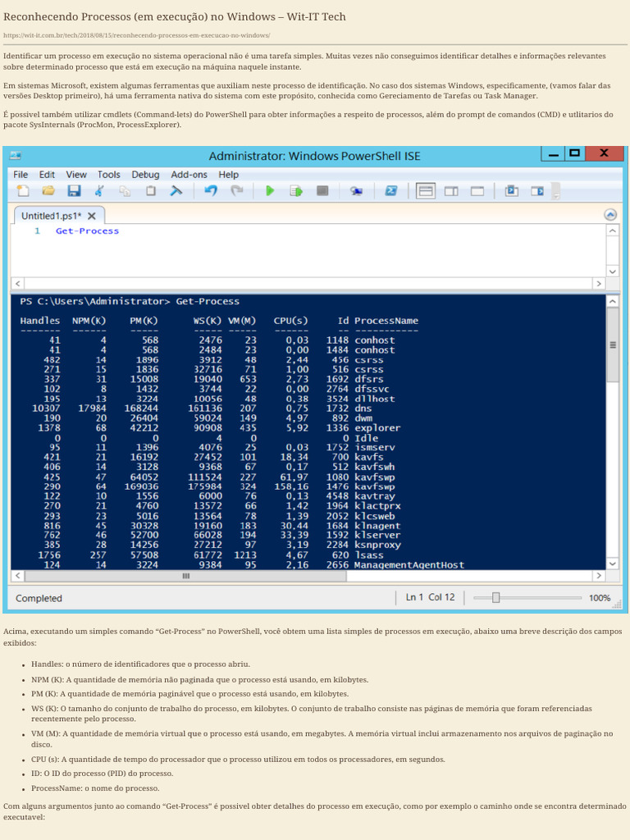Click the zoom slider handle in the status bar
Image resolution: width=630 pixels, height=840 pixels.
click(495, 598)
